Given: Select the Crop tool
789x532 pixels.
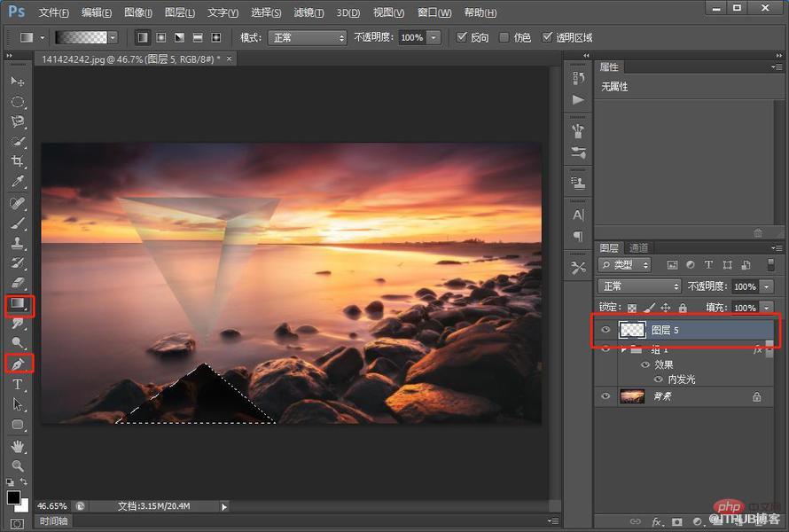Looking at the screenshot, I should [17, 161].
